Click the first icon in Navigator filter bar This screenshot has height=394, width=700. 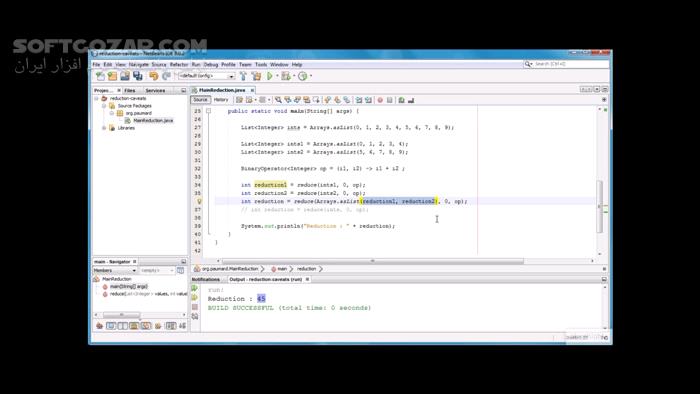[x=100, y=326]
